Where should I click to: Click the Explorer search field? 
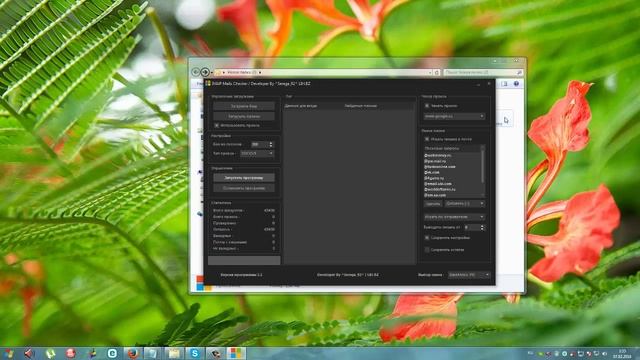(483, 72)
